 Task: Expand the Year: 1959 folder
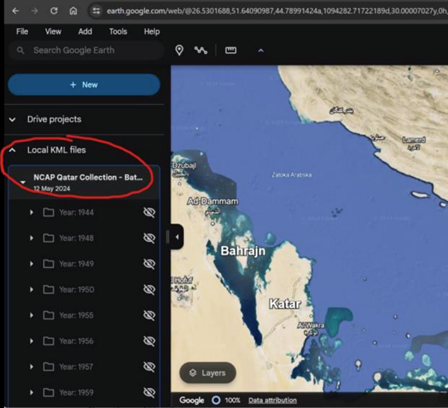click(31, 392)
